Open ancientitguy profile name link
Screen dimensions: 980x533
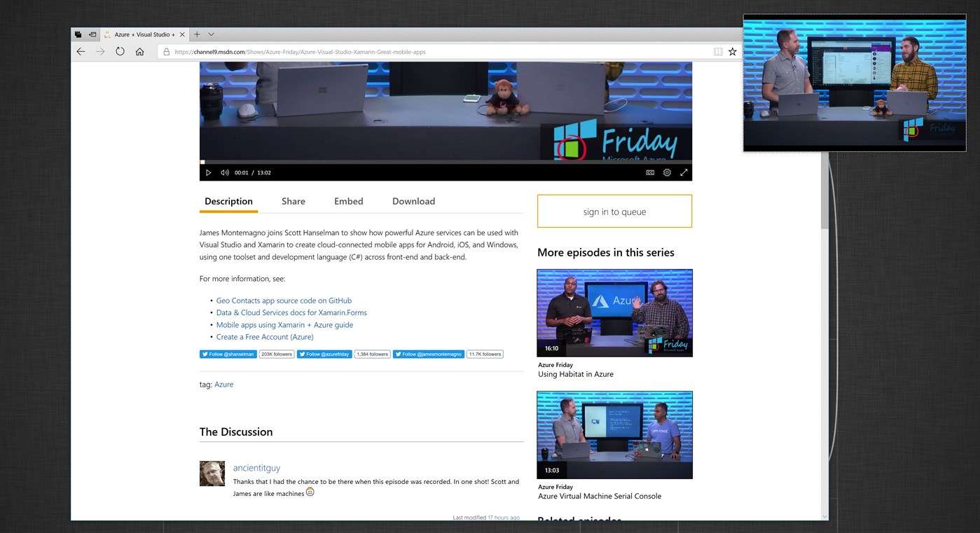[256, 468]
